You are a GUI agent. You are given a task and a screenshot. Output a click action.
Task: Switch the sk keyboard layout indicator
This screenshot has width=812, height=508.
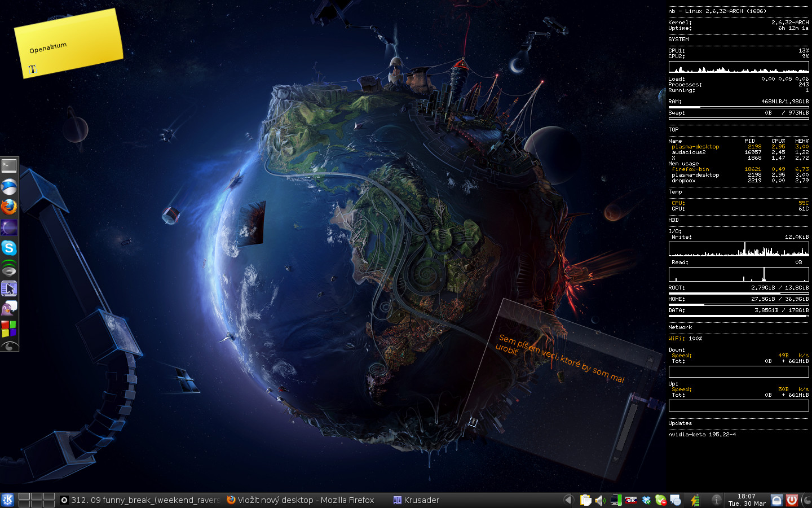point(631,500)
